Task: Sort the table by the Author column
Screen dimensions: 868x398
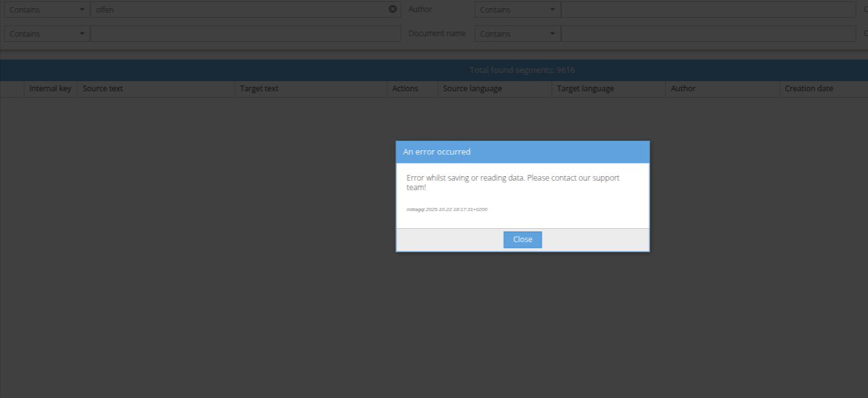Action: click(722, 89)
